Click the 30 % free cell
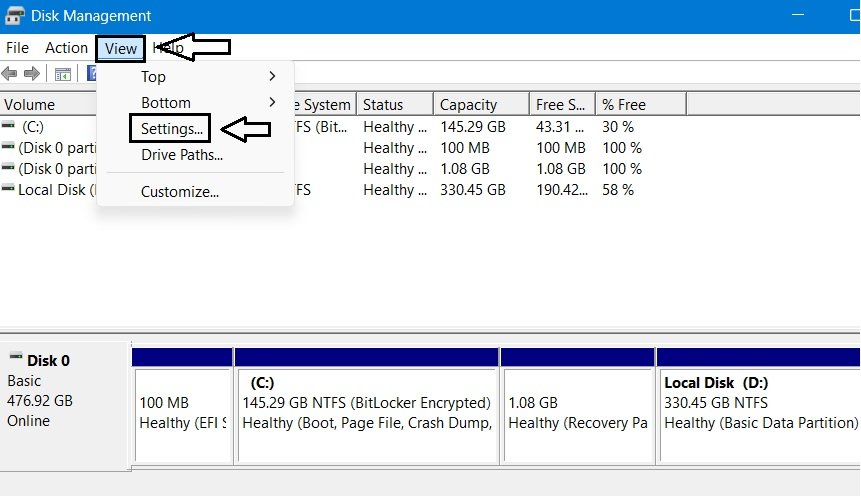The width and height of the screenshot is (861, 496). coord(618,127)
